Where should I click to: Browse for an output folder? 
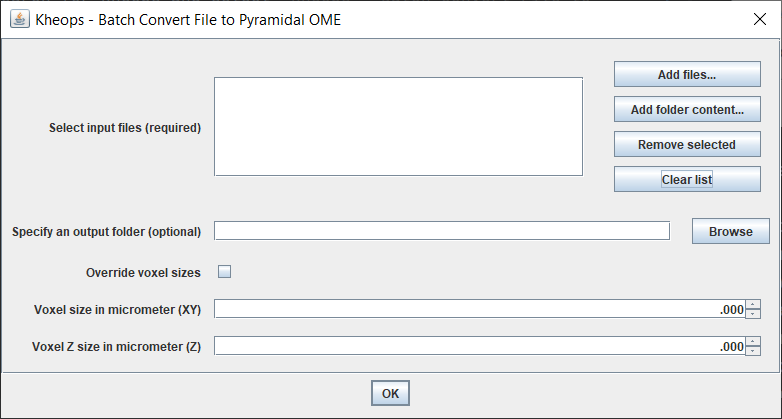point(731,231)
